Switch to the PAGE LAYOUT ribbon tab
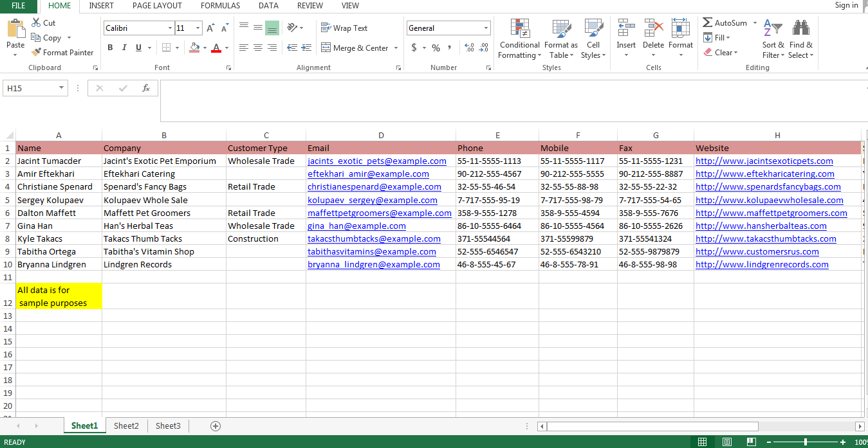Screen dimensions: 868x448 pyautogui.click(x=157, y=6)
